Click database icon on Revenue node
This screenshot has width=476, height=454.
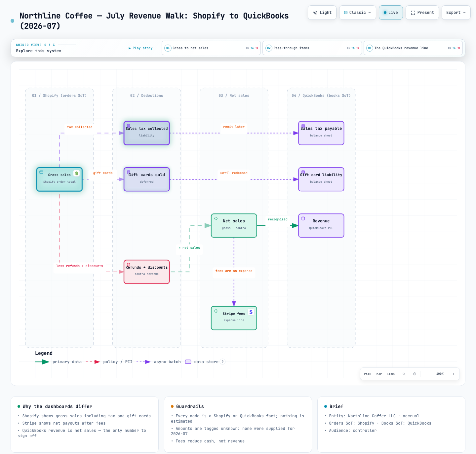pyautogui.click(x=303, y=218)
